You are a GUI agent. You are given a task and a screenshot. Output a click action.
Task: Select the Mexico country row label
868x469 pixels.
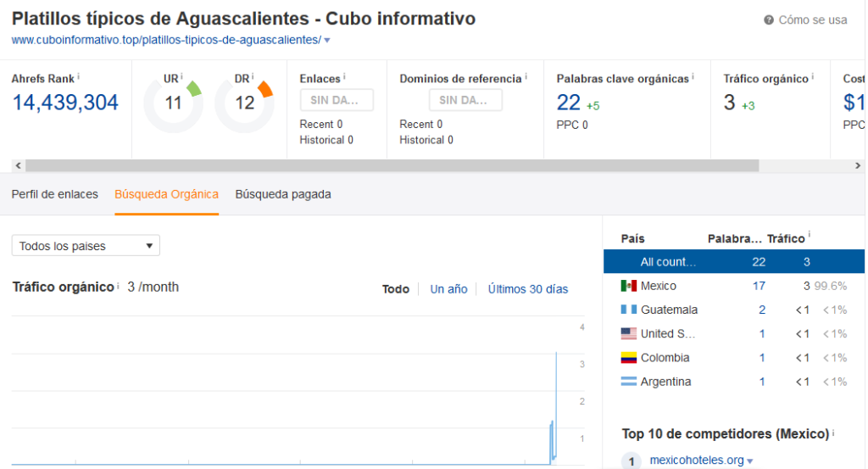point(658,286)
